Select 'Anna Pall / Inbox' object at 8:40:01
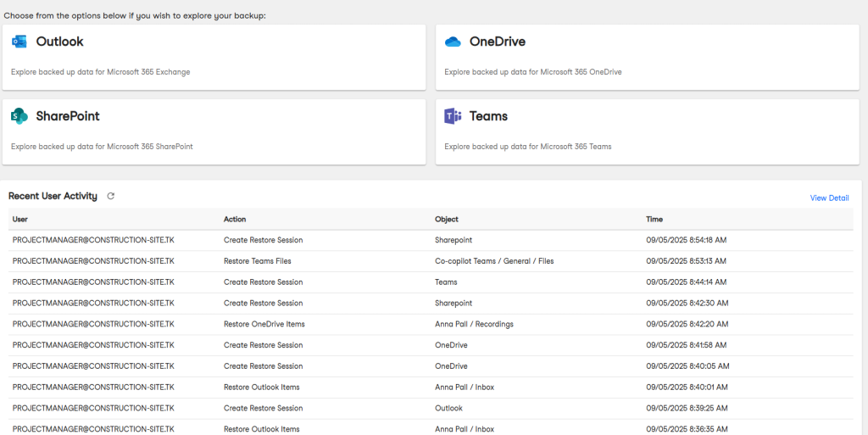Screen dimensions: 868x435 (x=465, y=388)
